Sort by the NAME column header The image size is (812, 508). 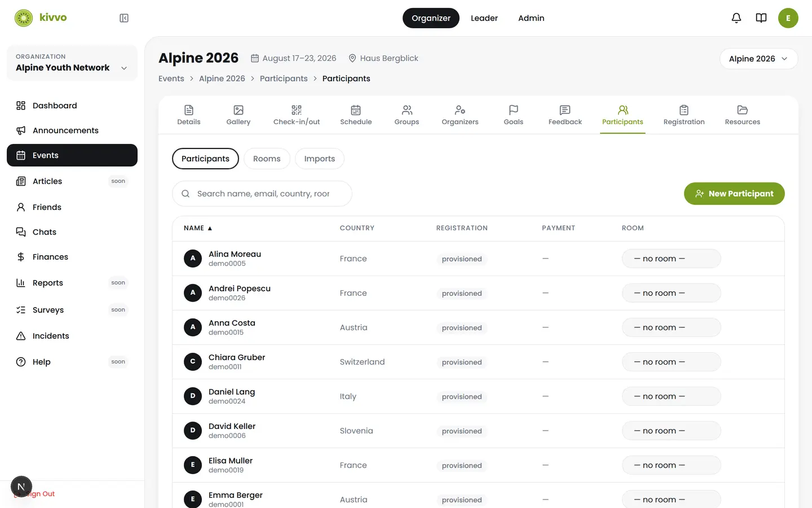198,228
